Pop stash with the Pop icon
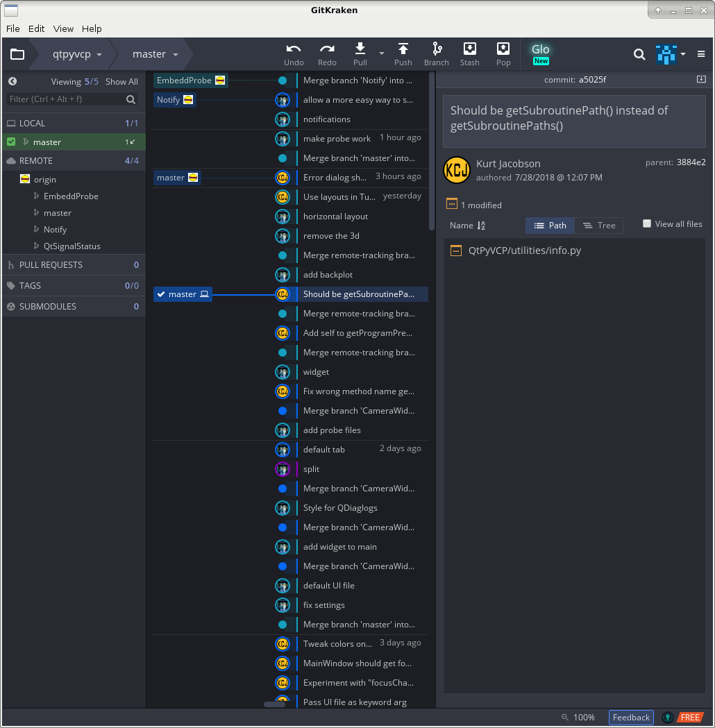The width and height of the screenshot is (715, 728). [503, 49]
